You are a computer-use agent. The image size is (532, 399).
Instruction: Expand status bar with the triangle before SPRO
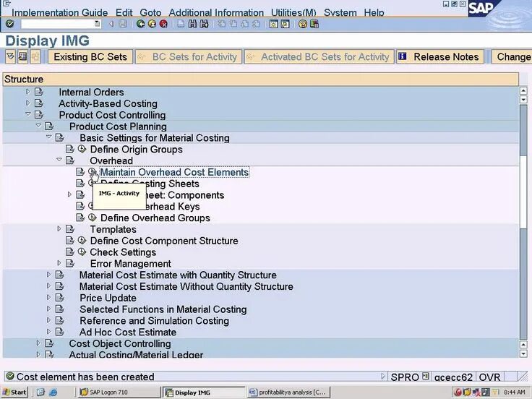pos(383,377)
